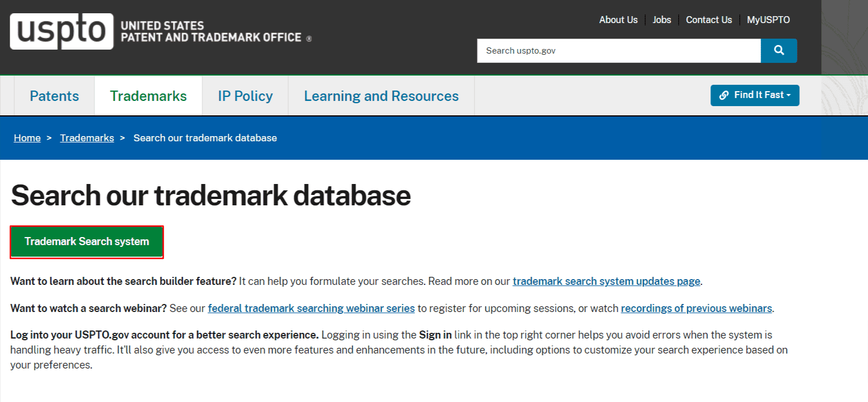The height and width of the screenshot is (402, 868).
Task: Select the Trademarks navigation tab
Action: point(148,96)
